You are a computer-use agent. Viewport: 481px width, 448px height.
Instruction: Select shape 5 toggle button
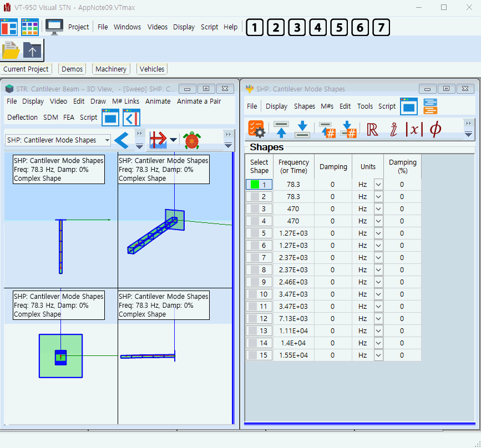click(x=259, y=233)
